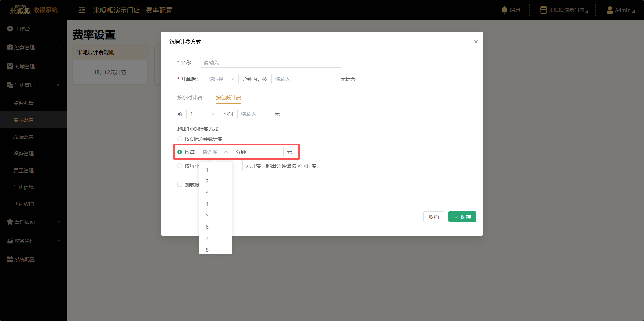
Task: Go to 桌台配置 in the sidebar
Action: pyautogui.click(x=24, y=103)
